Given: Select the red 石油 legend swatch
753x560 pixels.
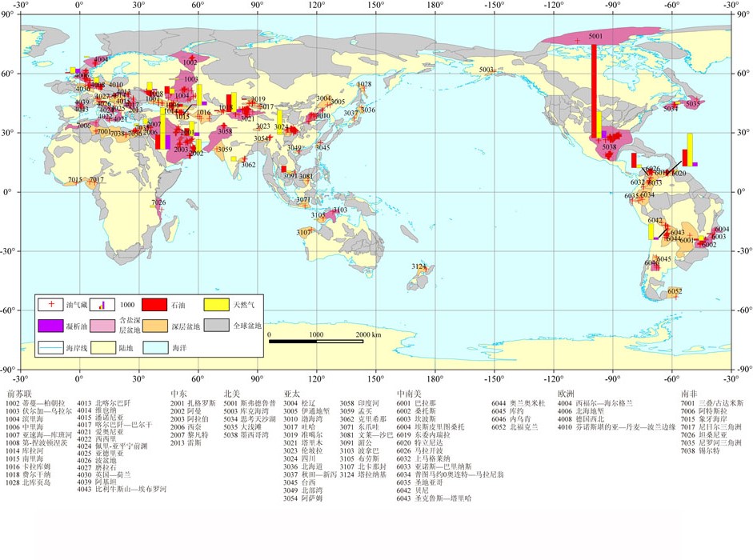Looking at the screenshot, I should 156,304.
